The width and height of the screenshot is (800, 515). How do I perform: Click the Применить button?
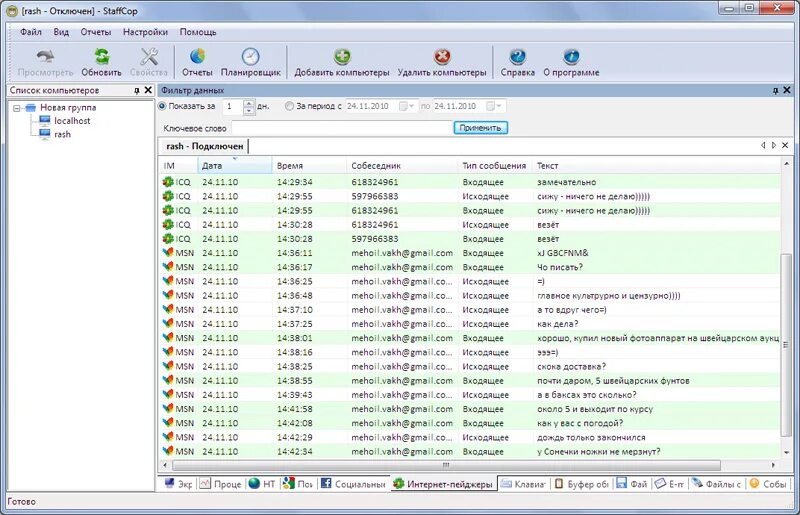click(480, 128)
